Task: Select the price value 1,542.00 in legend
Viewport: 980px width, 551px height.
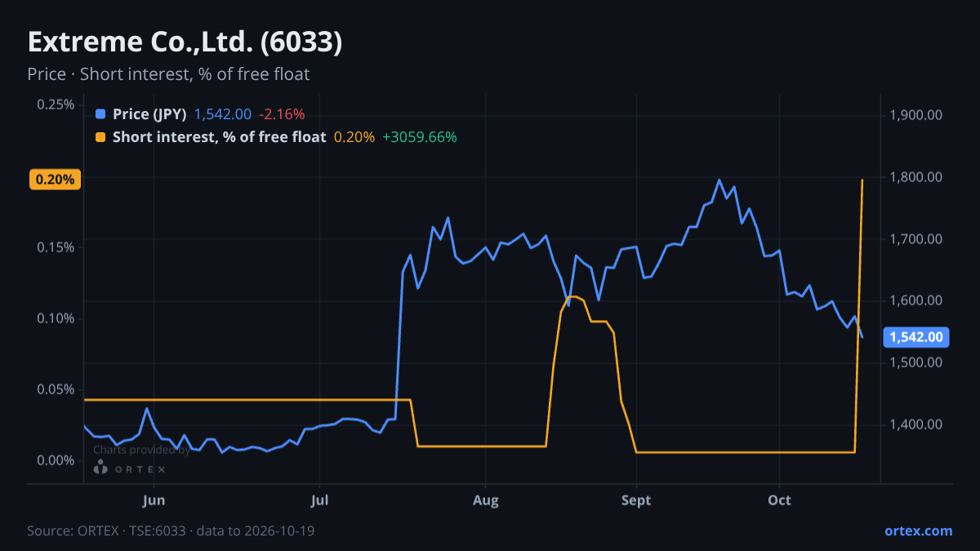Action: (x=222, y=114)
